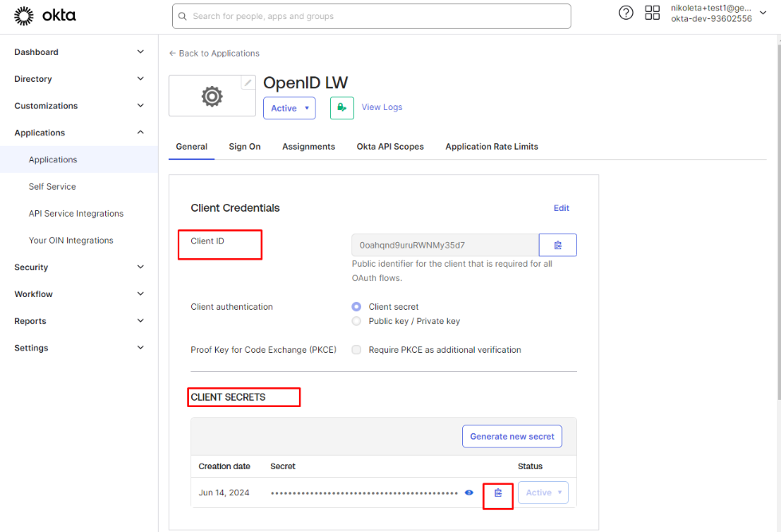Go Back to Applications
The height and width of the screenshot is (532, 781).
[x=214, y=53]
